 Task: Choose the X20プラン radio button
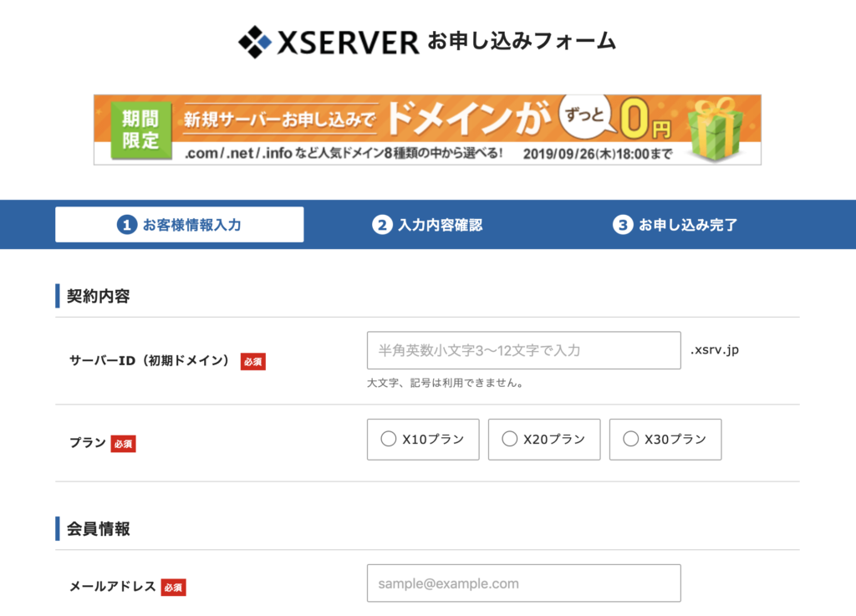pos(509,439)
